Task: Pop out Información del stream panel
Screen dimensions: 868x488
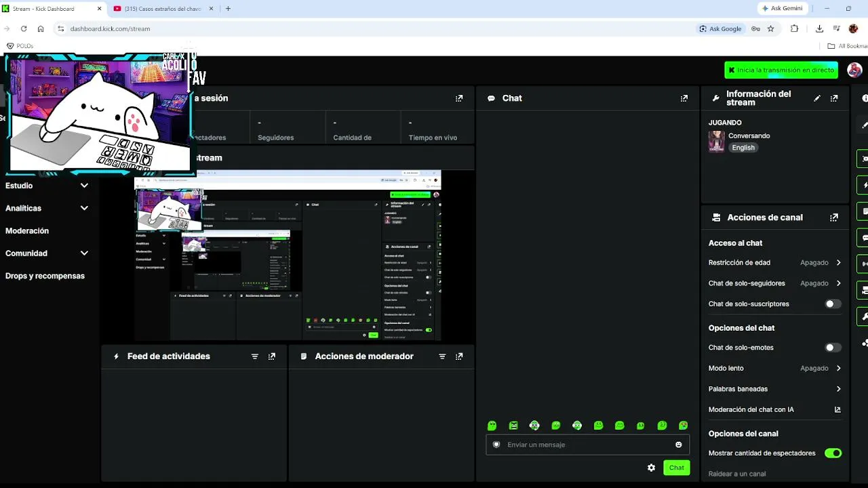Action: pyautogui.click(x=834, y=98)
